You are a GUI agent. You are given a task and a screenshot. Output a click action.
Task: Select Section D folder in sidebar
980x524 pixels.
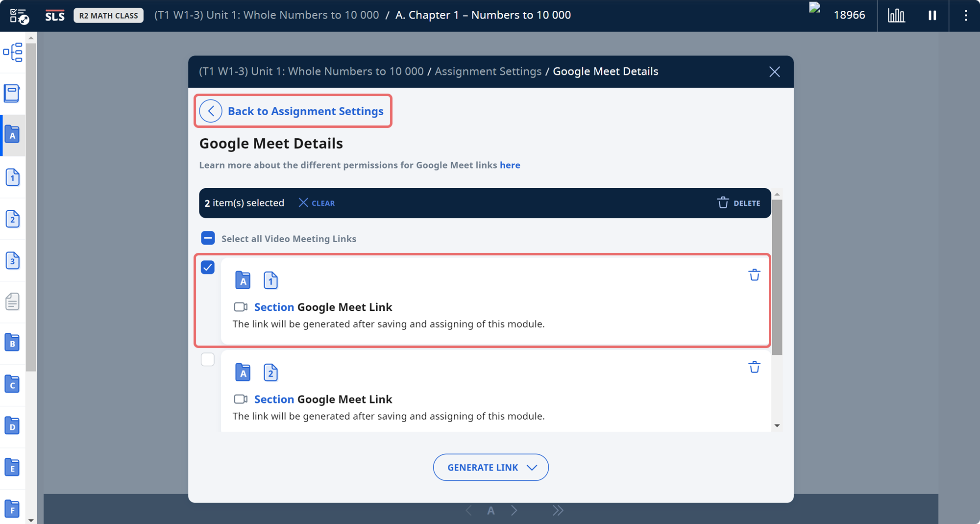(12, 426)
